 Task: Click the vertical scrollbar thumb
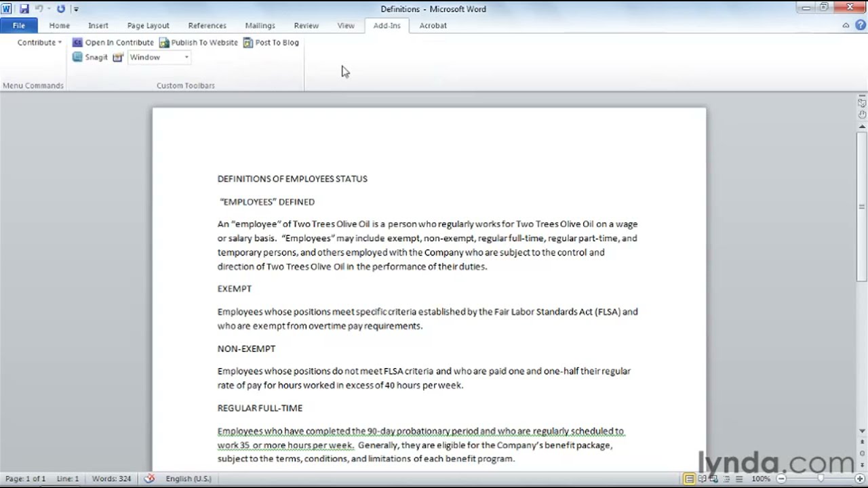click(862, 207)
